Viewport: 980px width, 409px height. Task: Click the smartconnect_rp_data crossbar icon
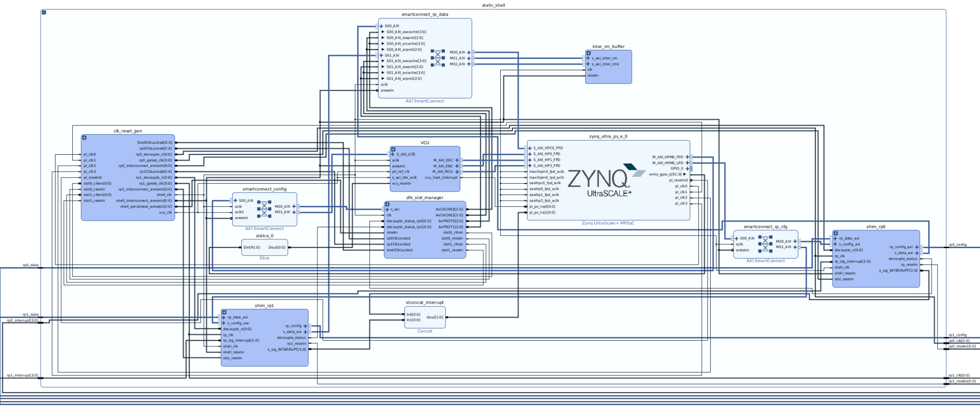tap(438, 58)
